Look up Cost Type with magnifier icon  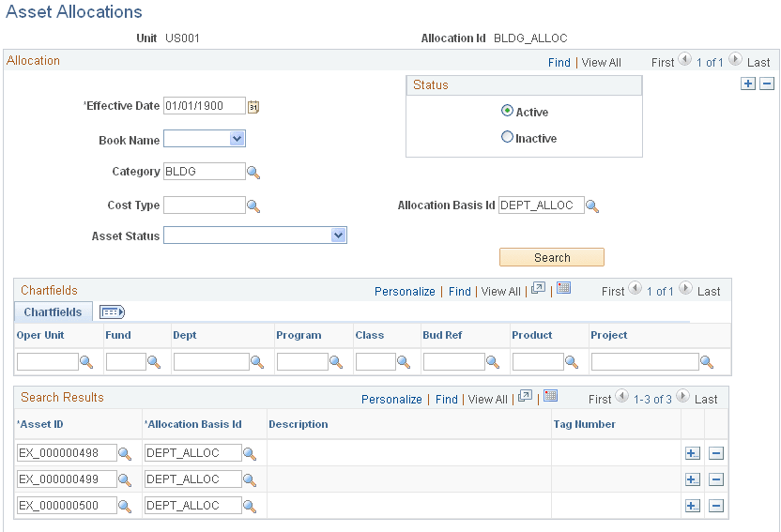pos(253,206)
